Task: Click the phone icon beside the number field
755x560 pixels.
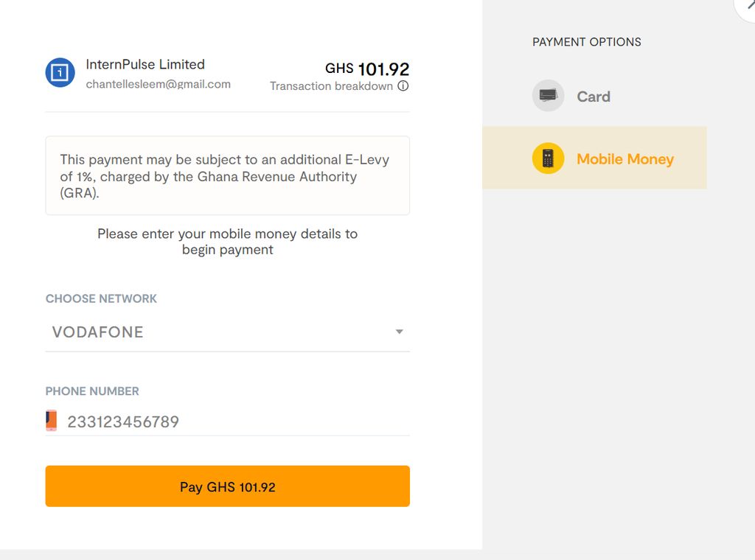Action: click(x=51, y=421)
